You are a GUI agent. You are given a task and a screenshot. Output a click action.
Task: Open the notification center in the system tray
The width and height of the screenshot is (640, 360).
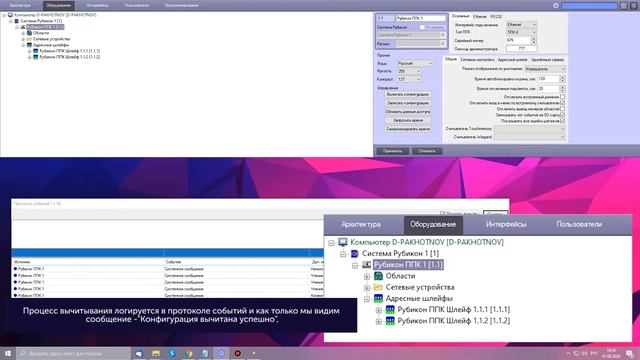tap(630, 353)
